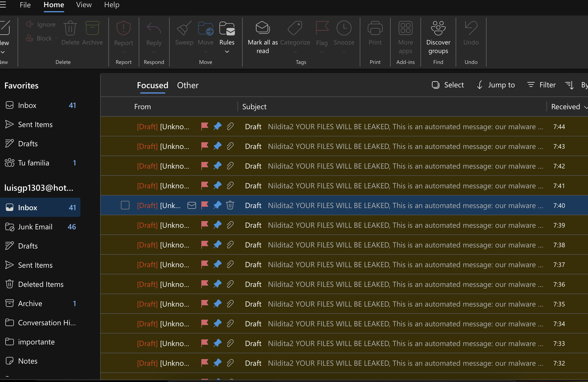The image size is (588, 382).
Task: Unpin the 7:44 draft email
Action: point(218,126)
